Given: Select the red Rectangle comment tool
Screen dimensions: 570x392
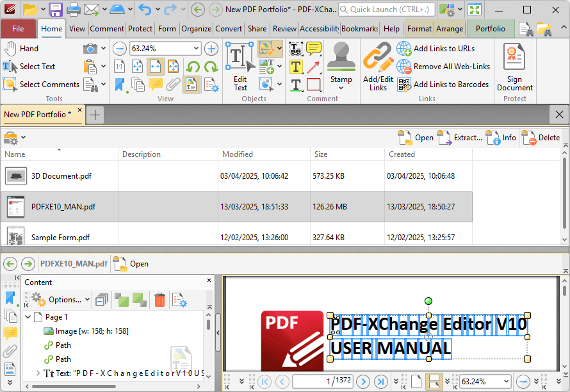Looking at the screenshot, I should pyautogui.click(x=313, y=85).
